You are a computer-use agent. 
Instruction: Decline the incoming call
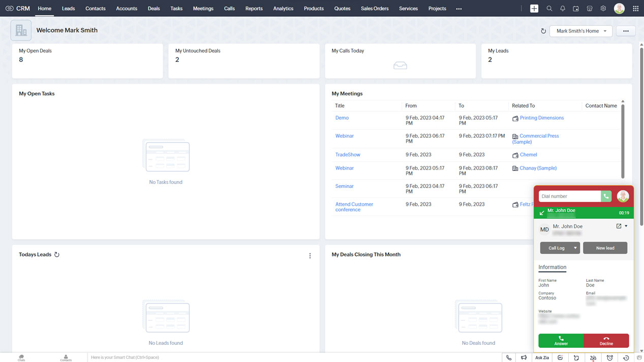606,340
